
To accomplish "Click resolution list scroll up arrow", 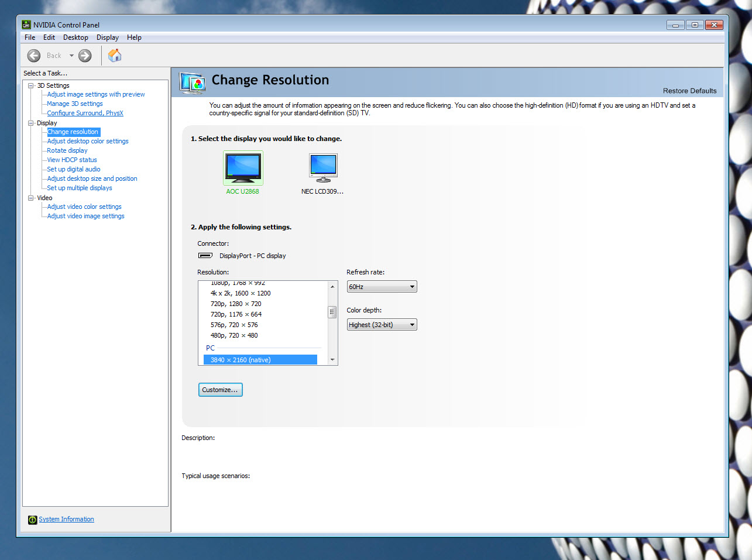I will (x=332, y=287).
